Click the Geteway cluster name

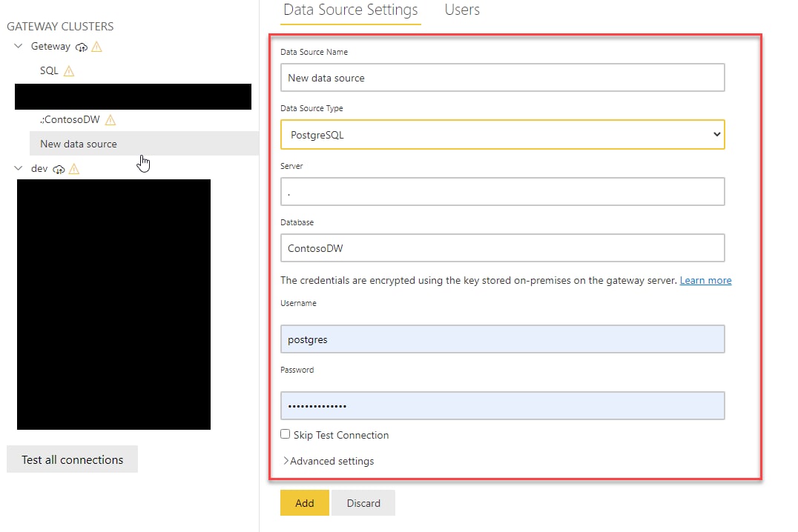[50, 46]
